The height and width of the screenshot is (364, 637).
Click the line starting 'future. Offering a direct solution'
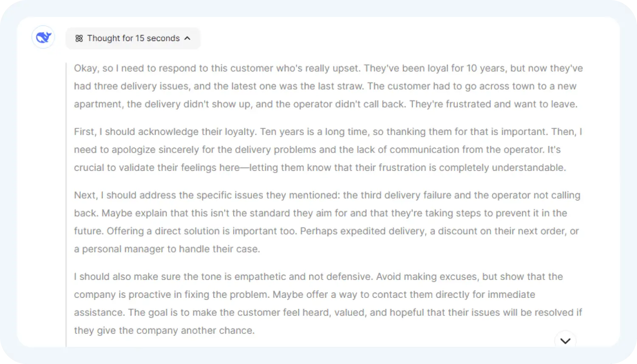coord(326,231)
